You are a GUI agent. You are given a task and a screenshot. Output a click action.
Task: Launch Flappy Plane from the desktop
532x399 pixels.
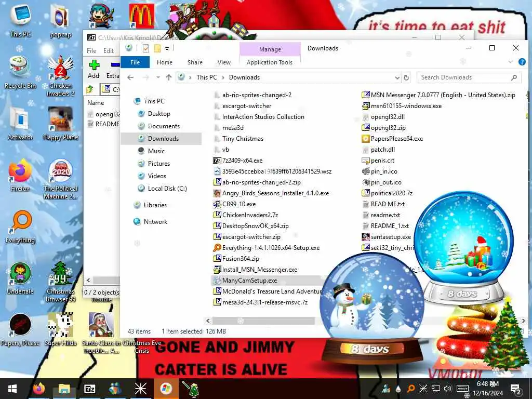(60, 124)
